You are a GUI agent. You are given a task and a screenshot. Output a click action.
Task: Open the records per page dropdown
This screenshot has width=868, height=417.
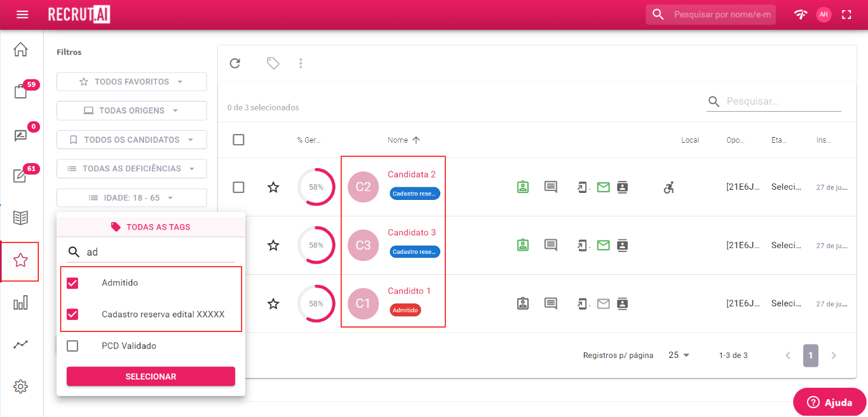tap(679, 355)
